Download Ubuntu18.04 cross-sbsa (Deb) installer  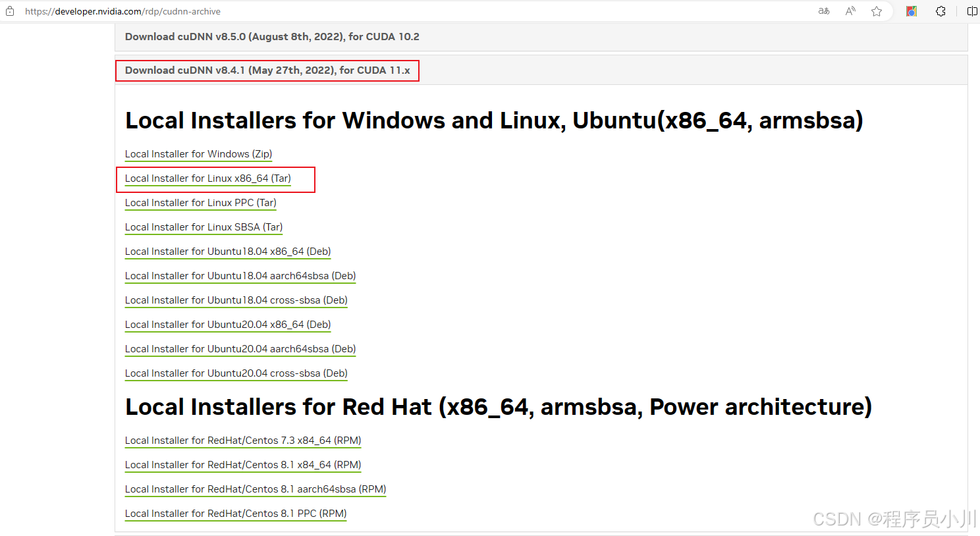coord(236,300)
